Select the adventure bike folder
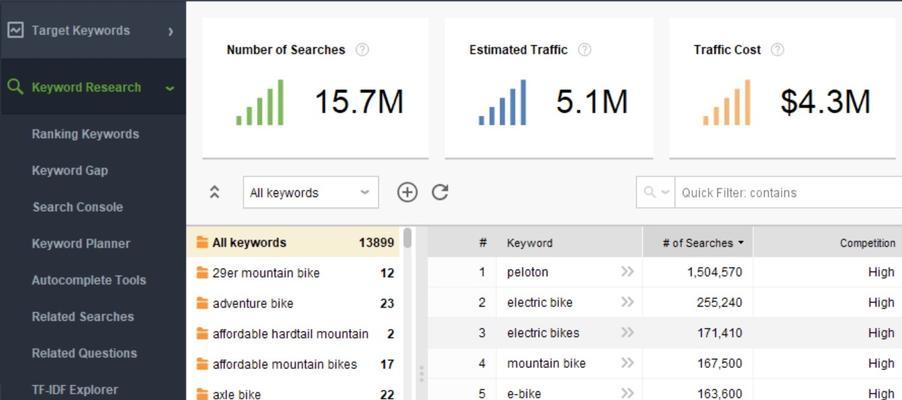Image resolution: width=902 pixels, height=400 pixels. click(x=293, y=303)
